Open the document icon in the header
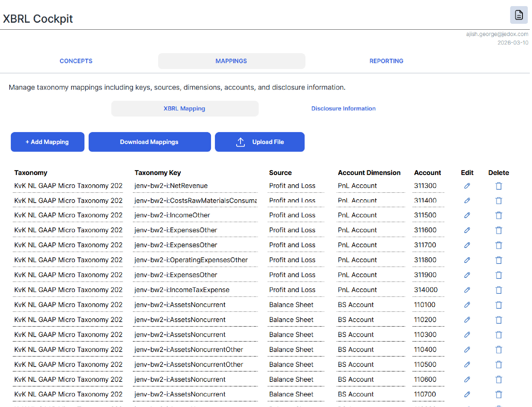The height and width of the screenshot is (407, 532). tap(518, 15)
